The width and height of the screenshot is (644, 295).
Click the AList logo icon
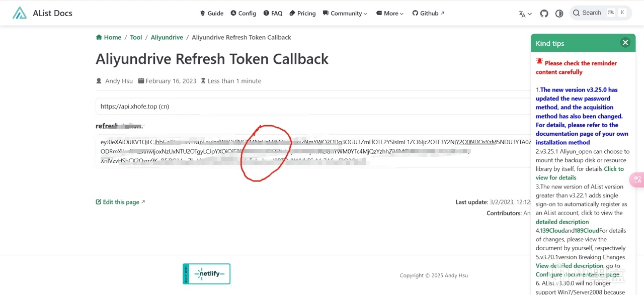tap(20, 13)
